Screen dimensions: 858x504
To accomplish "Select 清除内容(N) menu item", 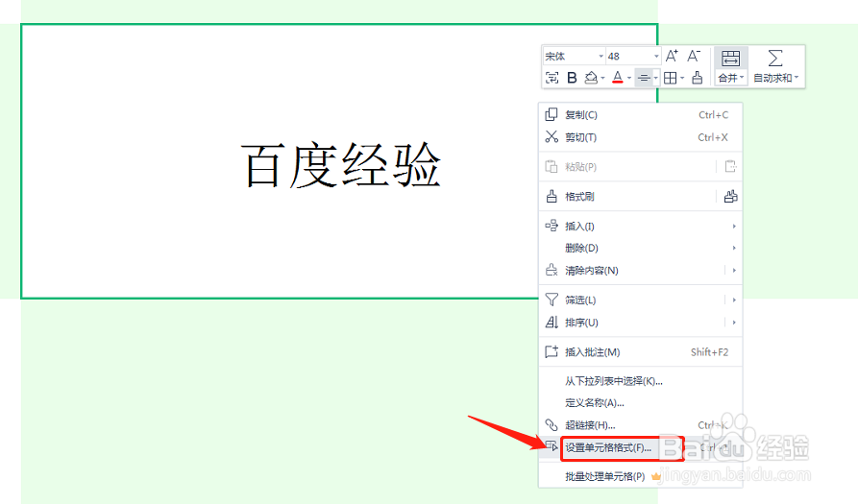I will pyautogui.click(x=640, y=271).
